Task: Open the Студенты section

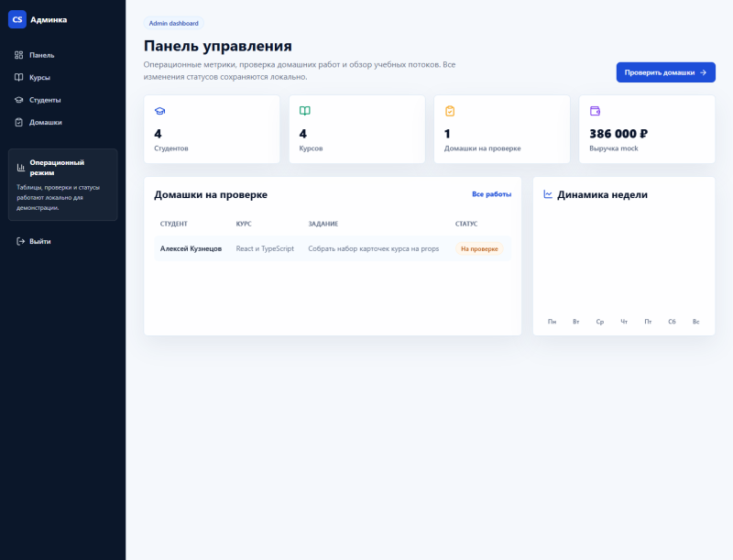Action: (62, 100)
